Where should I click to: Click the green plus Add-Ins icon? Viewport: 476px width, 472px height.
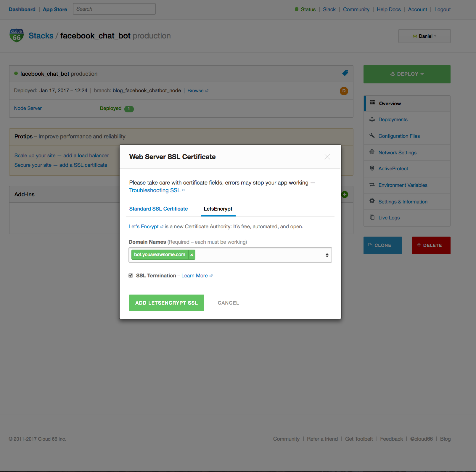pyautogui.click(x=345, y=194)
